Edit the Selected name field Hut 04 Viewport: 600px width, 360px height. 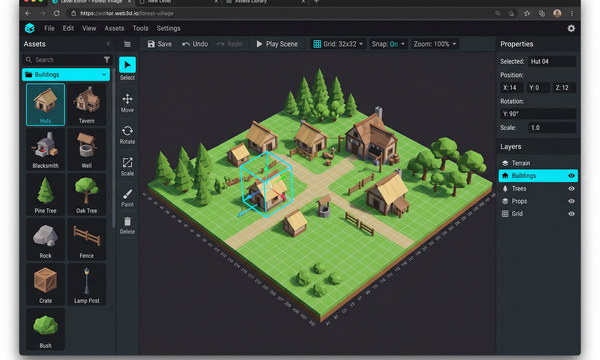tap(552, 61)
